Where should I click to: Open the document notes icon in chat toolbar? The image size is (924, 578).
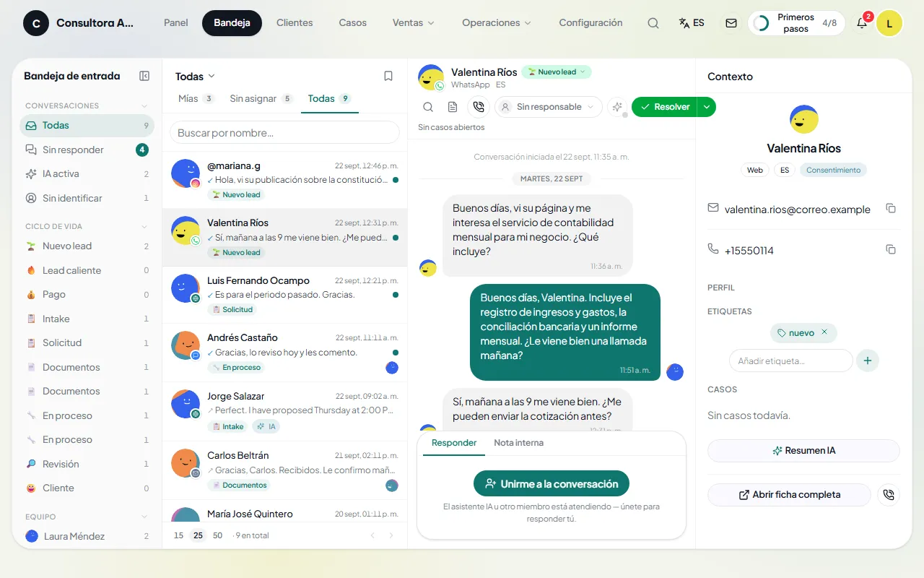coord(453,107)
